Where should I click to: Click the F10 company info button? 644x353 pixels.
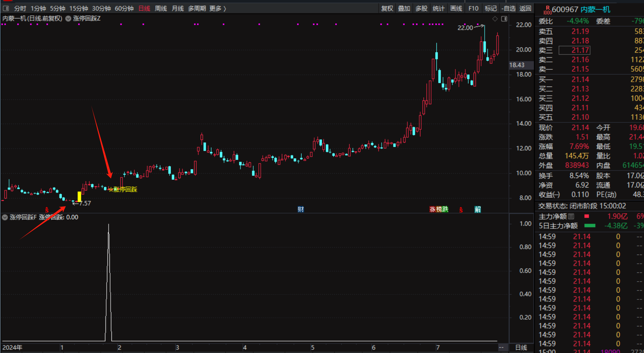click(x=473, y=8)
